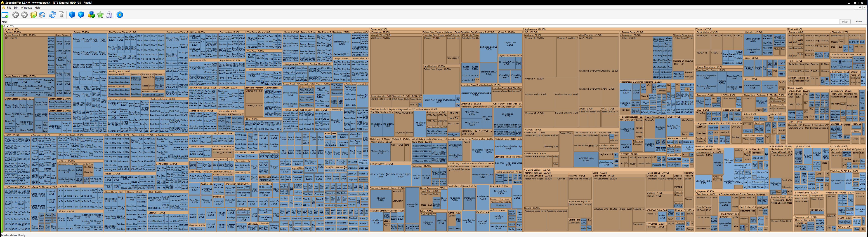Select the '! Applications - 331.9Gb' folder header
Screen dimensions: 868x237
[609, 29]
